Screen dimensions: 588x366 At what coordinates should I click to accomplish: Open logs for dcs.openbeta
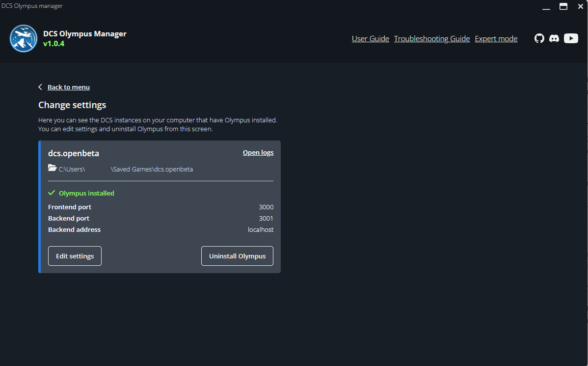258,153
